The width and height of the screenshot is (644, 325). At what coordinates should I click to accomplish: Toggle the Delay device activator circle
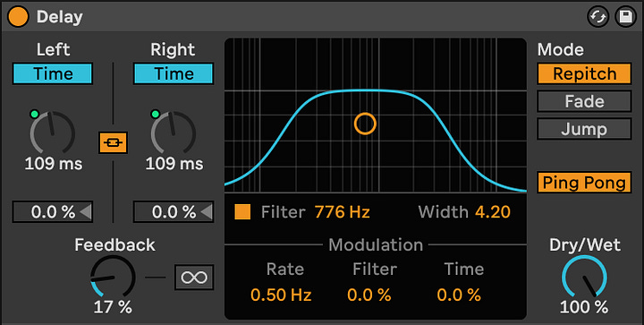pyautogui.click(x=18, y=16)
